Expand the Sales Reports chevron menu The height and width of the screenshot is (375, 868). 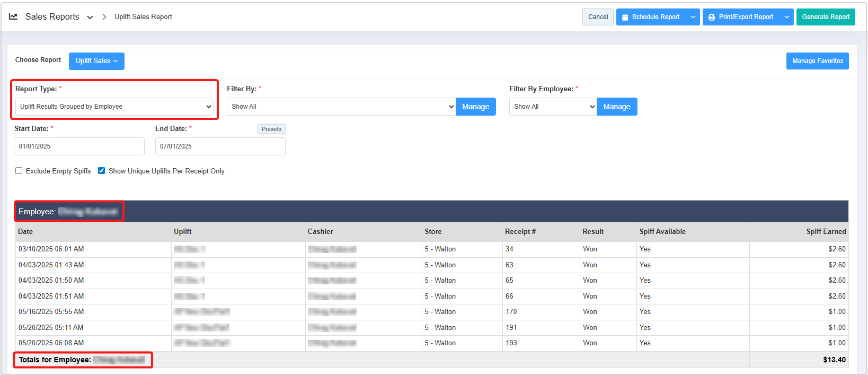point(90,18)
